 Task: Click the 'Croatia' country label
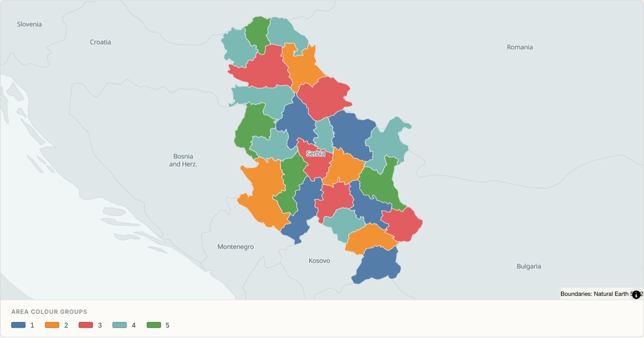click(100, 42)
